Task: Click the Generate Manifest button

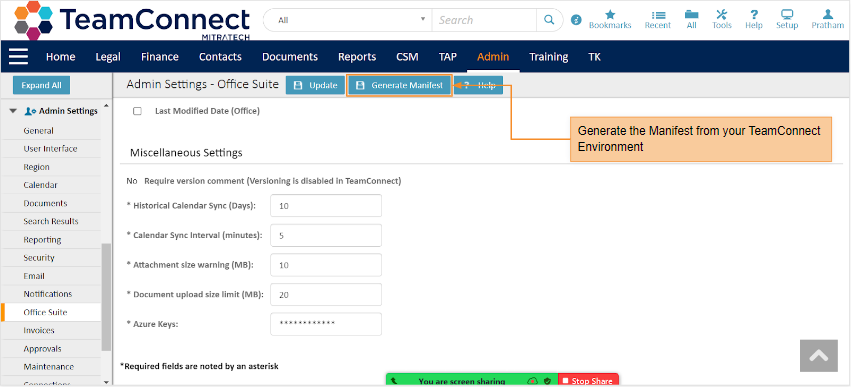Action: 399,85
